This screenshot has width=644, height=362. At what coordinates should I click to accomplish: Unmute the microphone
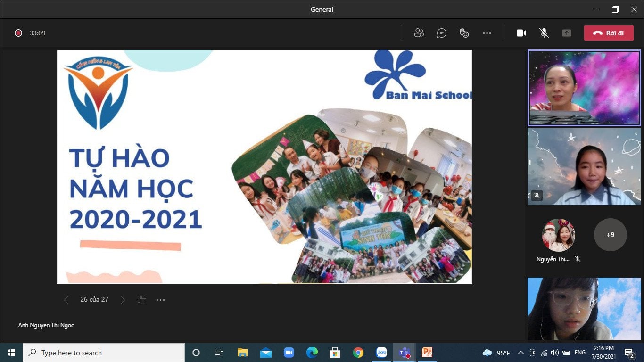(x=544, y=33)
